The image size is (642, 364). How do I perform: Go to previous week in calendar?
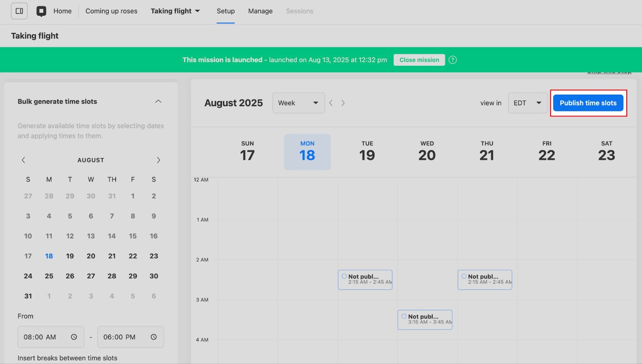(x=331, y=103)
